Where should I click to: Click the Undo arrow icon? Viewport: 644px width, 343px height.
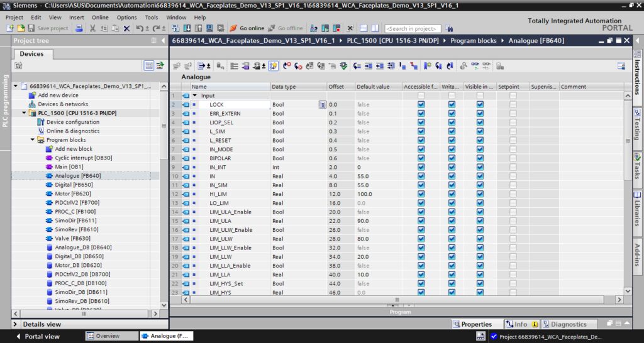click(x=140, y=28)
